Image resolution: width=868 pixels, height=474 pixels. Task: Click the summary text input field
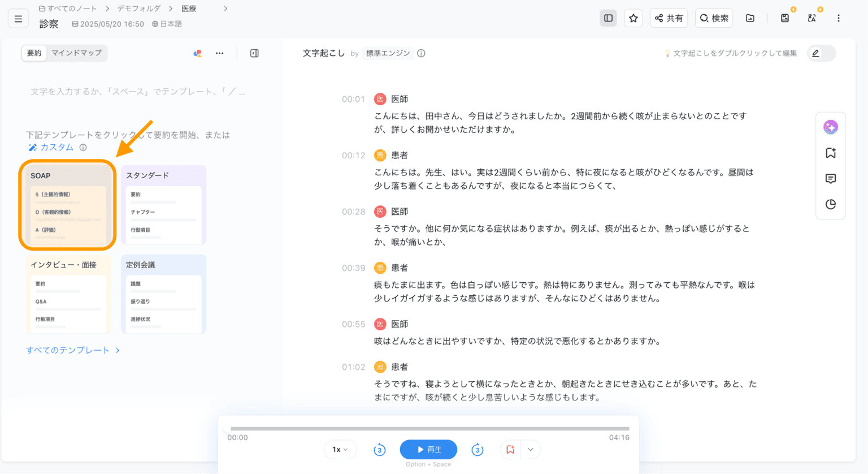point(138,92)
